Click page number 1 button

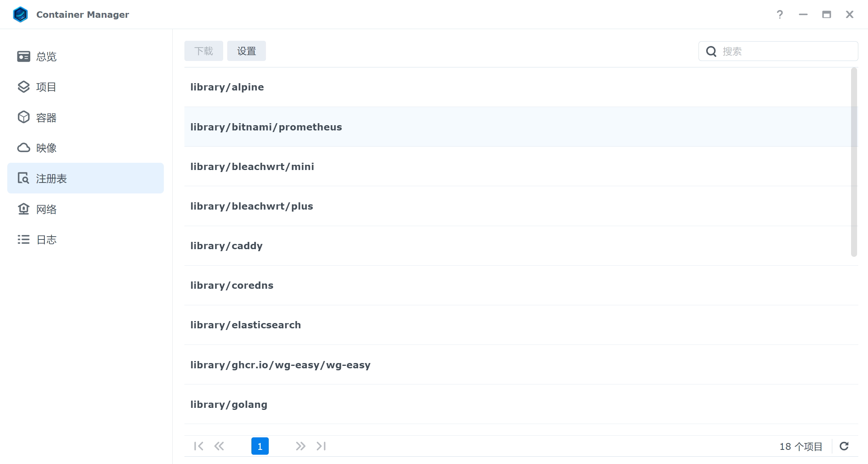[x=260, y=446]
